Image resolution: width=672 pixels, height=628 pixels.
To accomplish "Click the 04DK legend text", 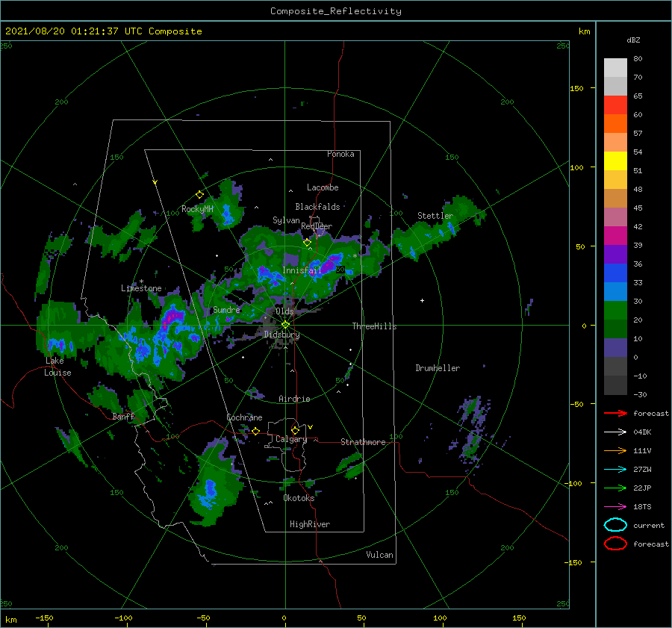I will click(642, 432).
